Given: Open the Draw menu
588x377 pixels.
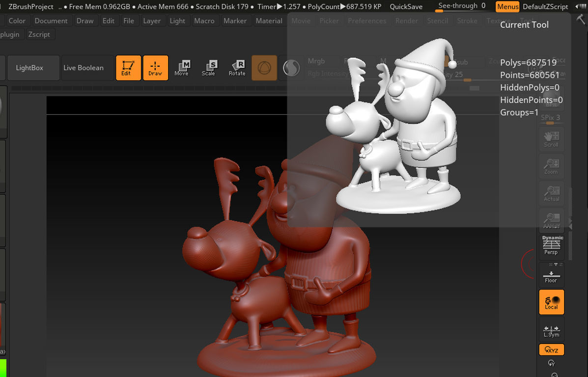Looking at the screenshot, I should [85, 21].
